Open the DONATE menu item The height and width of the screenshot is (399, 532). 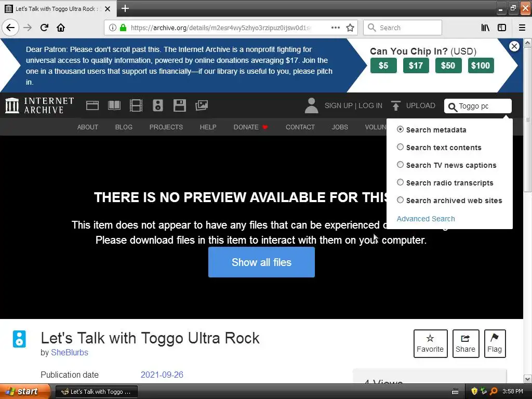250,127
